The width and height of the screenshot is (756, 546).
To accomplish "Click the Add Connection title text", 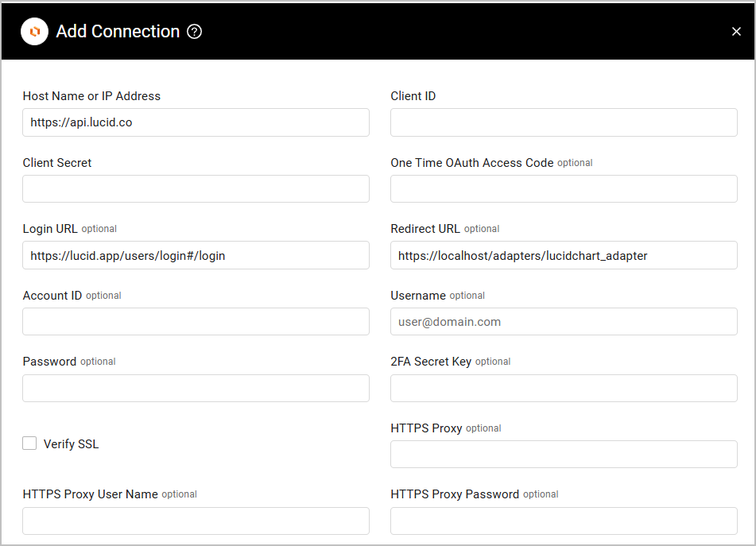I will coord(118,32).
